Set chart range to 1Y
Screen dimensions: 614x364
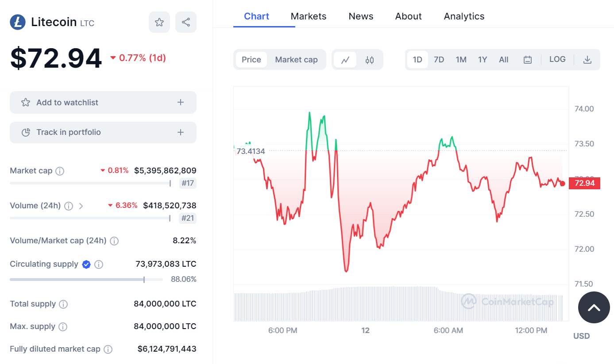483,60
